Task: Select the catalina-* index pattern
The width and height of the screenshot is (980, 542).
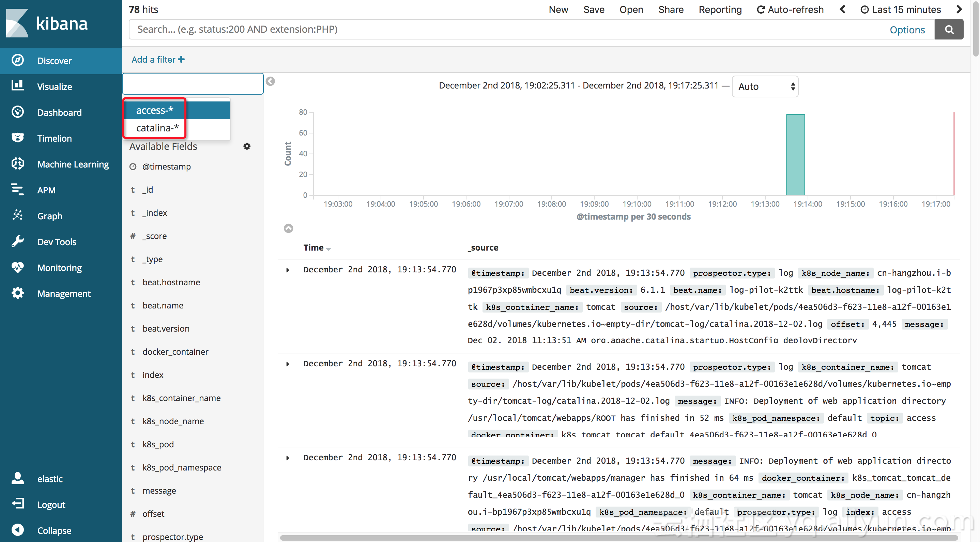Action: click(177, 128)
